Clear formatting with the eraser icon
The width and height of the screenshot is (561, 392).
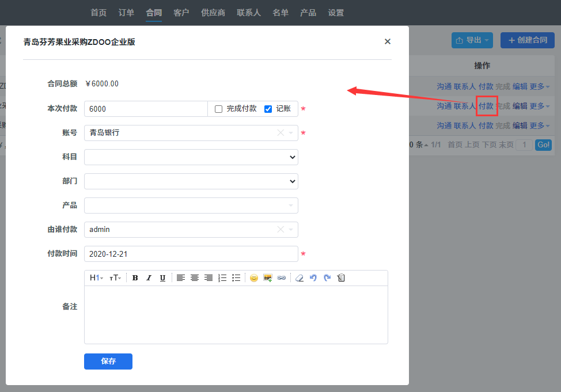point(300,278)
